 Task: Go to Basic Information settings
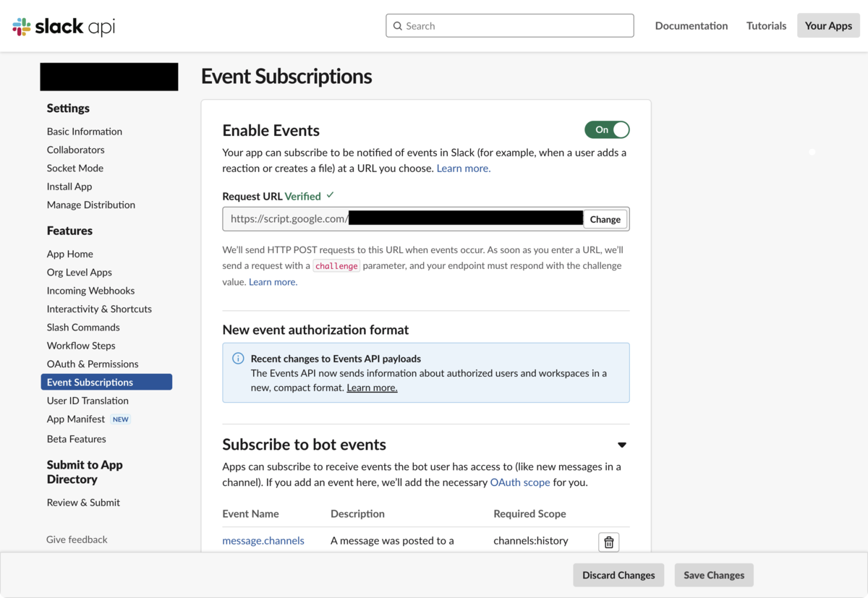pos(85,132)
